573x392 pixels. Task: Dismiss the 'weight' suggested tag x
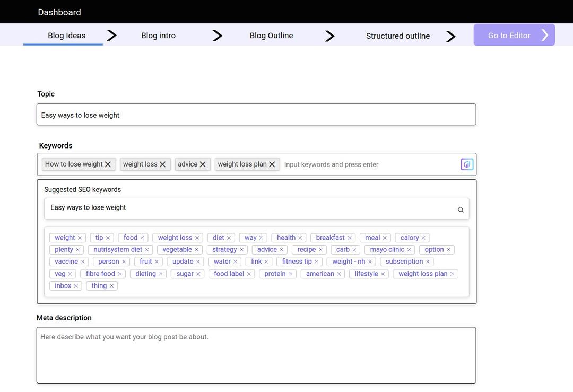point(80,238)
